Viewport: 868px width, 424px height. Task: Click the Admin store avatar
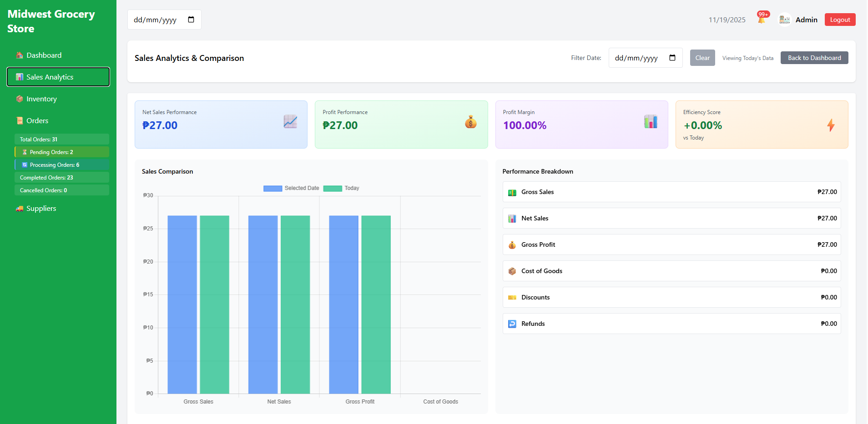pyautogui.click(x=785, y=20)
